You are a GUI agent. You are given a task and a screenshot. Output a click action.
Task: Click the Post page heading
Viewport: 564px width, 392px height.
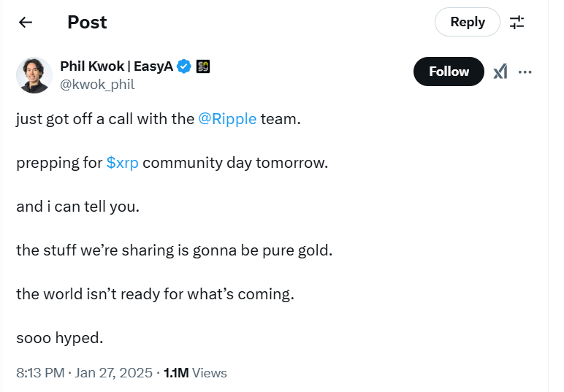[x=87, y=23]
